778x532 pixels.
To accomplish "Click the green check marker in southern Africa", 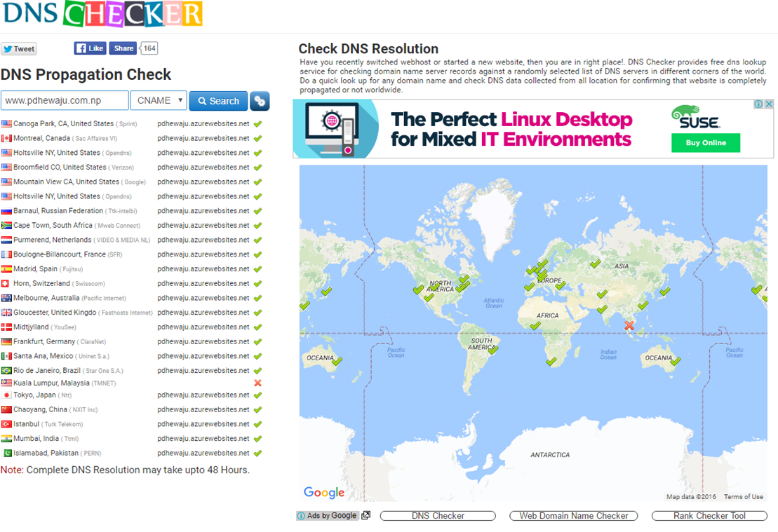I will pyautogui.click(x=551, y=362).
